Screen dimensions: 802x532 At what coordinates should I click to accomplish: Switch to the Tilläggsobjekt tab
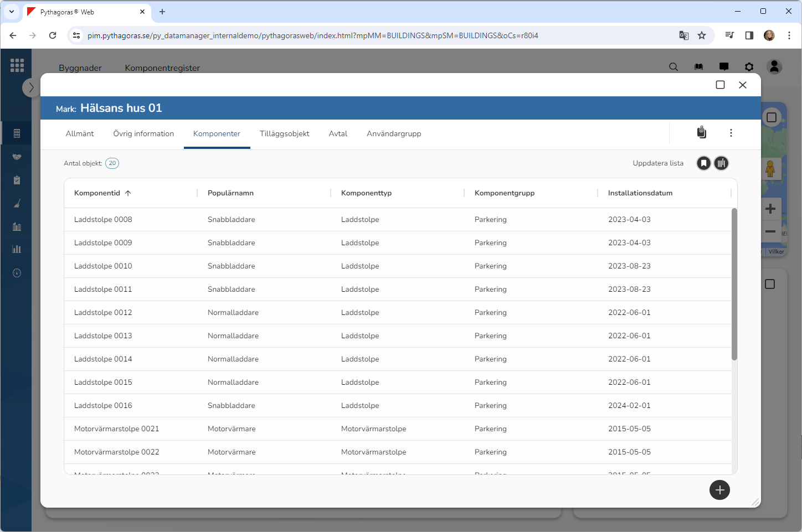tap(284, 134)
